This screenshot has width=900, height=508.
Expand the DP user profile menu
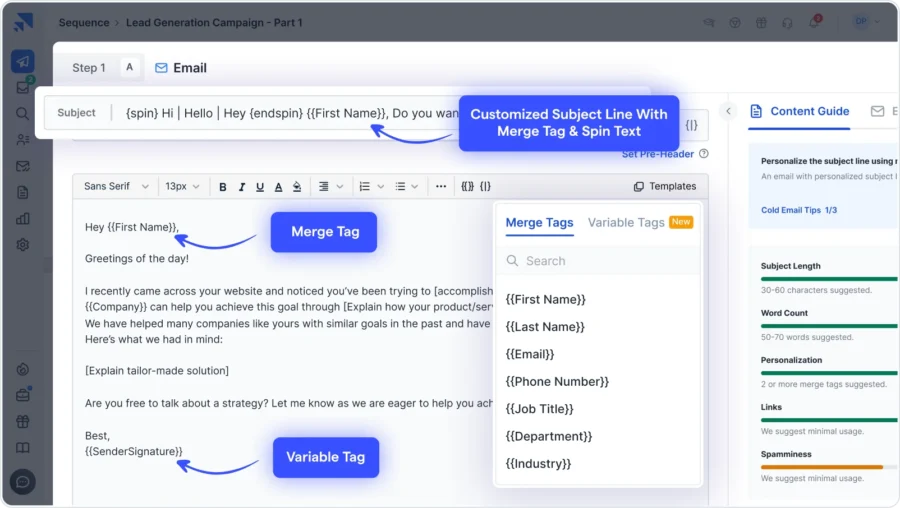point(864,22)
